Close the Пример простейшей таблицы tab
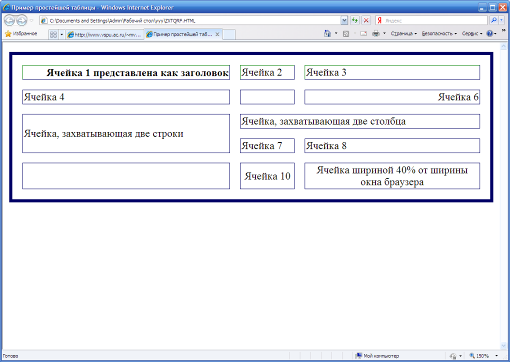The image size is (510, 362). tap(217, 34)
